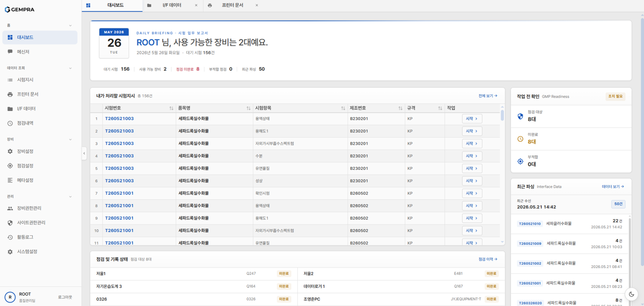Click 로그아웃 button
Image resolution: width=644 pixels, height=306 pixels.
pos(65,297)
